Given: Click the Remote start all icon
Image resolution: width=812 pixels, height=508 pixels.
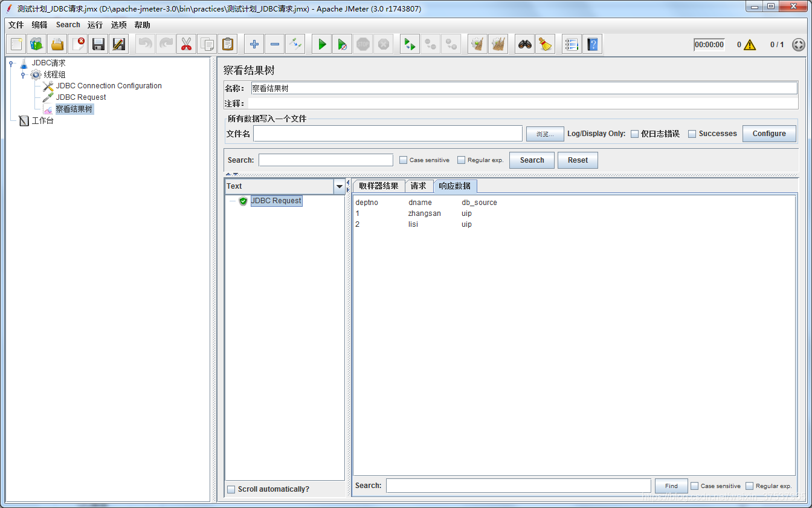Looking at the screenshot, I should pyautogui.click(x=410, y=44).
